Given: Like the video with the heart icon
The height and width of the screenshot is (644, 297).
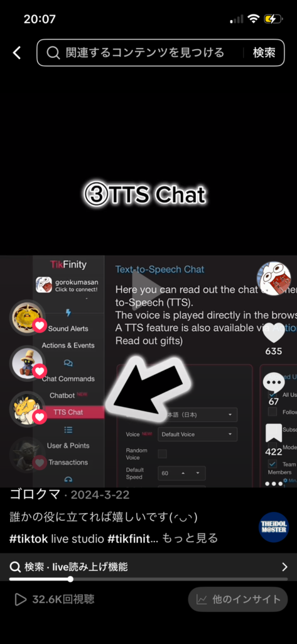Looking at the screenshot, I should (274, 332).
